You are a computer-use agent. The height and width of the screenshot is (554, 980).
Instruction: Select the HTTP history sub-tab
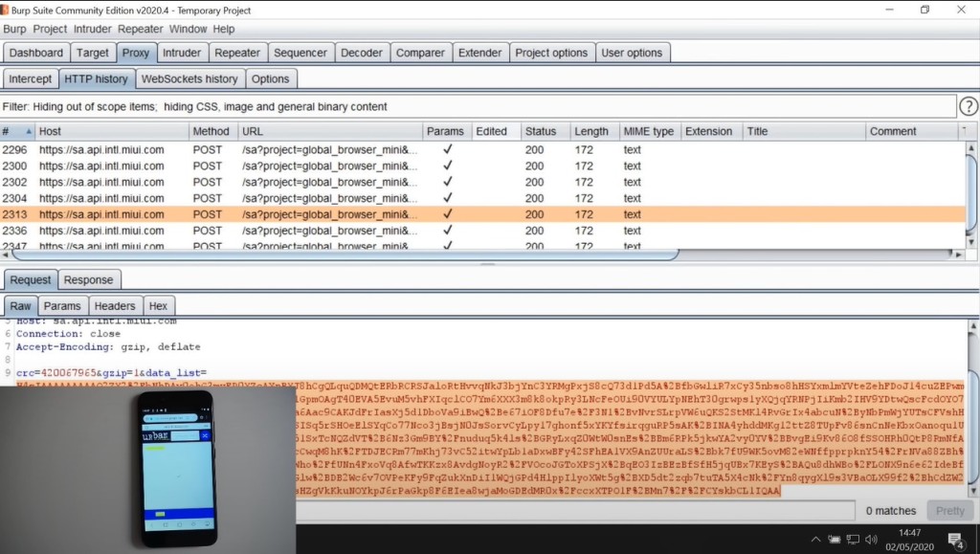point(97,79)
